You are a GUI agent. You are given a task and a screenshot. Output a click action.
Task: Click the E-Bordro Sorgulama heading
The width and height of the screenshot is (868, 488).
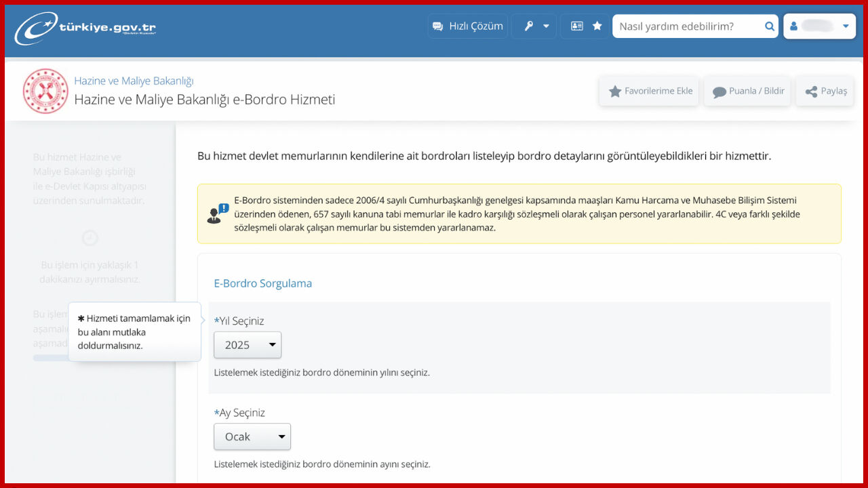point(262,283)
